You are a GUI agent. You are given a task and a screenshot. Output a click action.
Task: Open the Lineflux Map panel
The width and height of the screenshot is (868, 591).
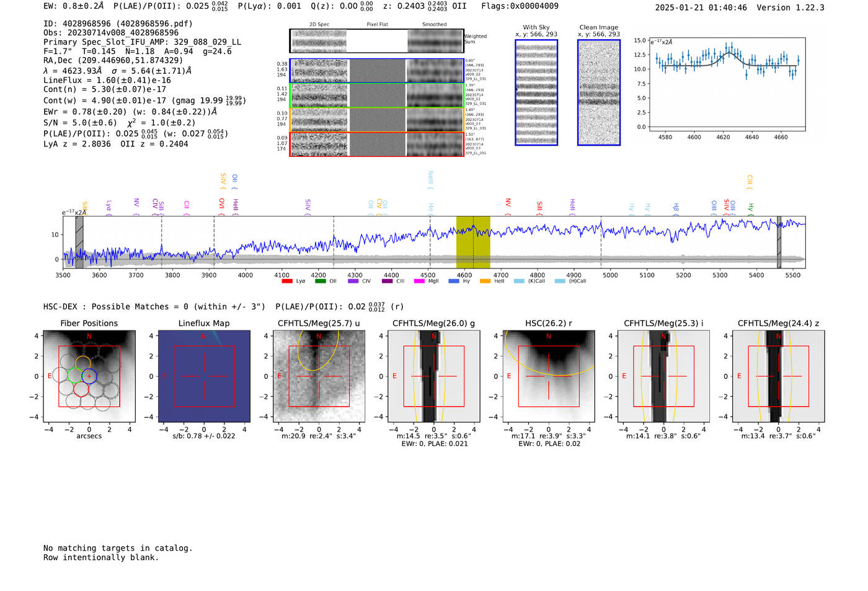(x=204, y=376)
